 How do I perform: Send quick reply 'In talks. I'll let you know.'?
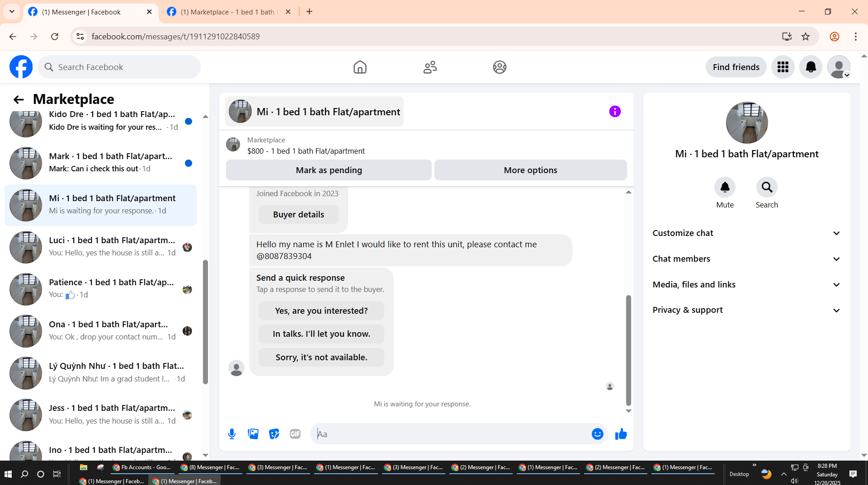(321, 334)
